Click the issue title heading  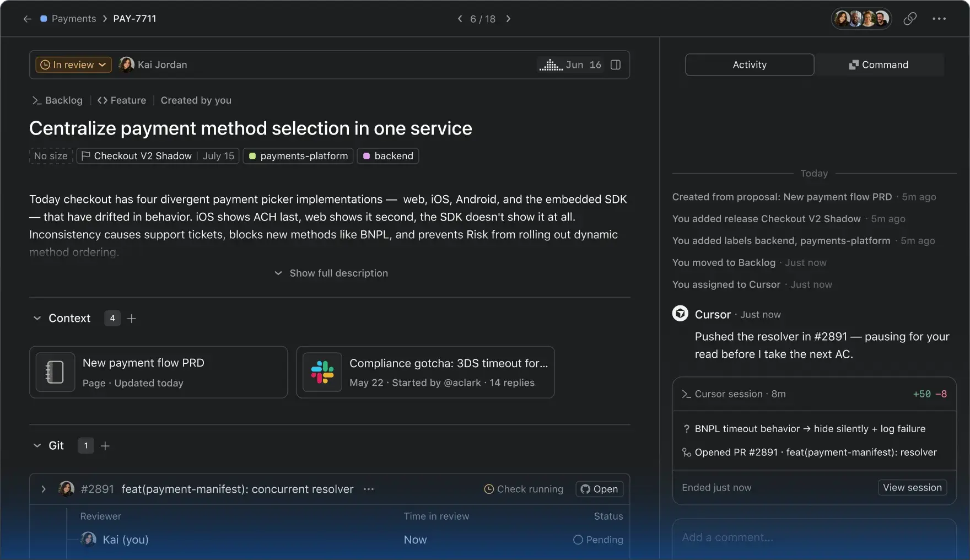[x=251, y=128]
